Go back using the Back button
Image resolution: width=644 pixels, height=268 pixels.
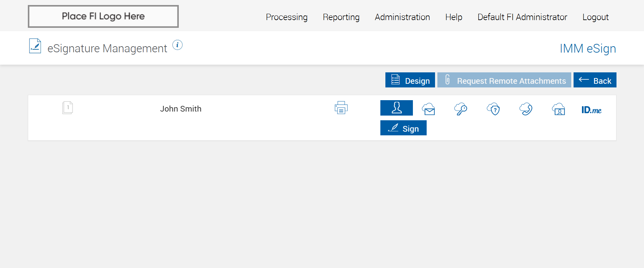tap(595, 80)
